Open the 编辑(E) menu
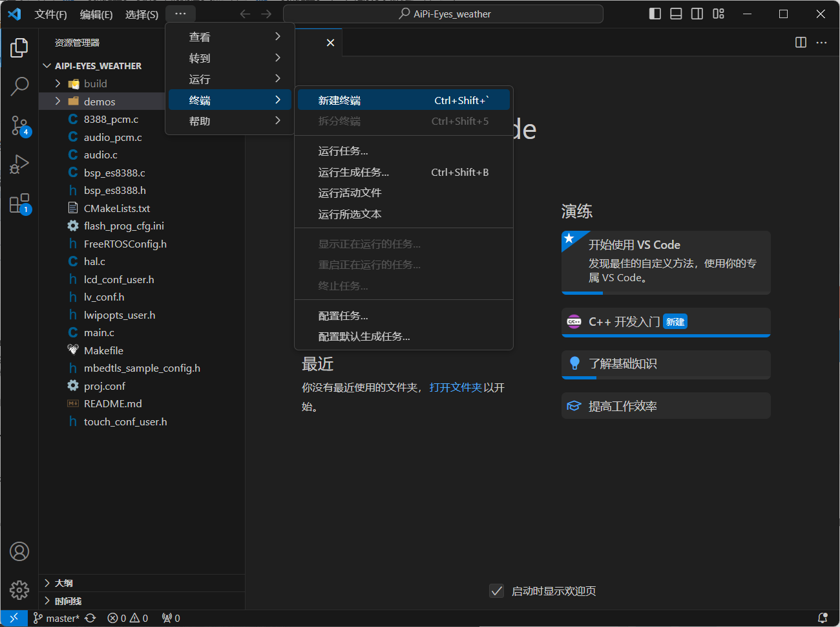The width and height of the screenshot is (840, 627). click(x=96, y=14)
